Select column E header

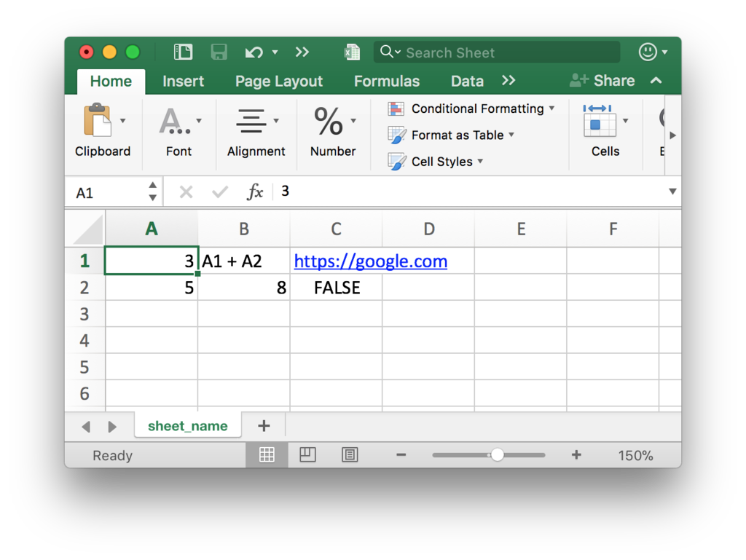521,229
